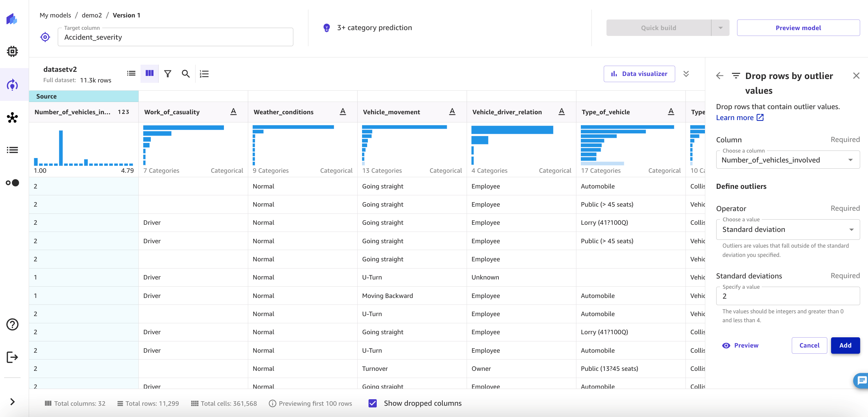Toggle the Show dropped columns checkbox
Image resolution: width=868 pixels, height=417 pixels.
coord(373,403)
